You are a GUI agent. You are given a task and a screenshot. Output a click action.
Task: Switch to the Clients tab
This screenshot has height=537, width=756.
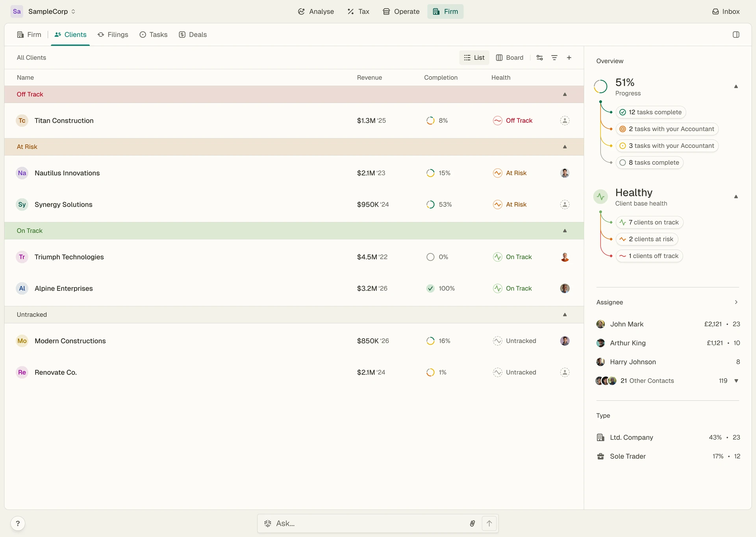click(70, 35)
